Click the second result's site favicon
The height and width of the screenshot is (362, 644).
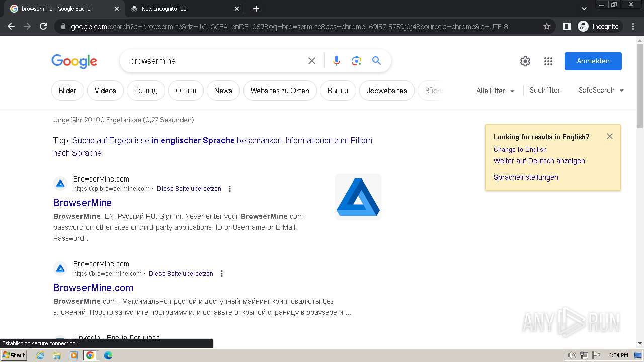click(60, 268)
